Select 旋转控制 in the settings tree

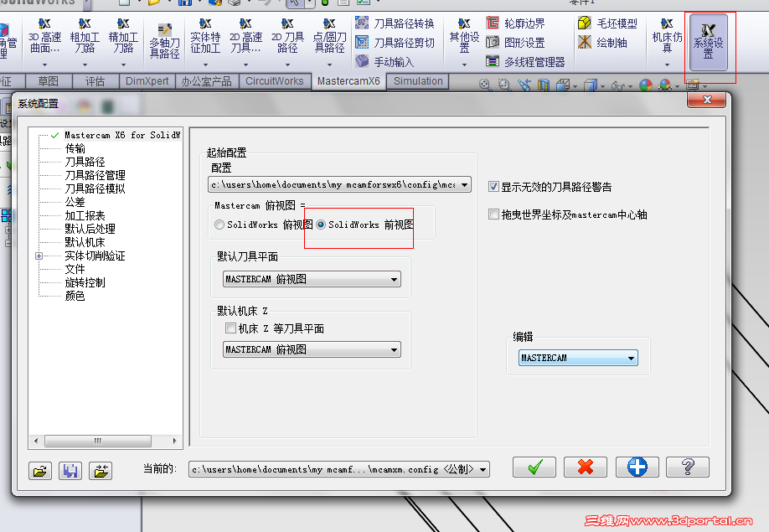click(x=85, y=282)
